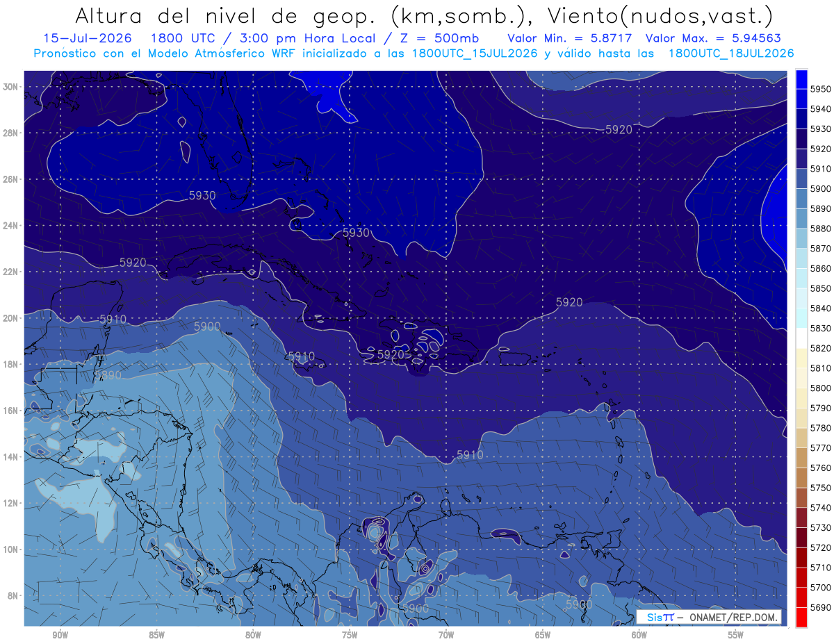Screen dimensions: 834x644
Task: Click the '5850' value in the color legend
Action: coord(821,288)
